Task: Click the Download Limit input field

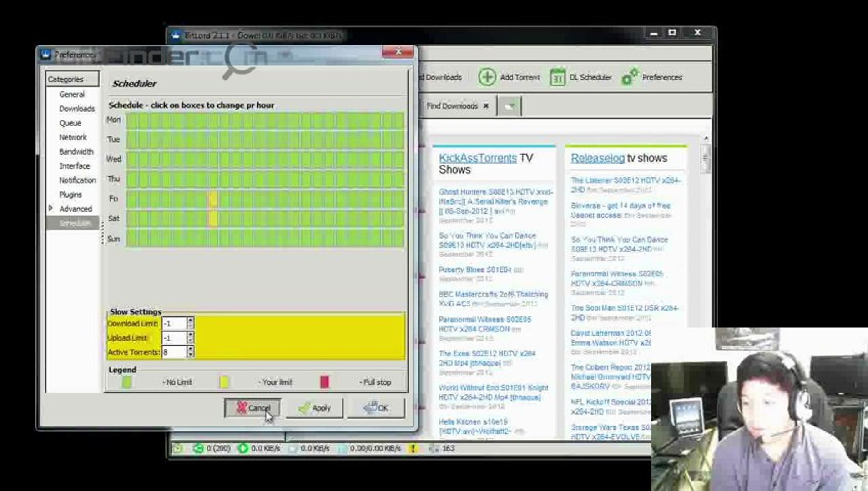Action: coord(174,324)
